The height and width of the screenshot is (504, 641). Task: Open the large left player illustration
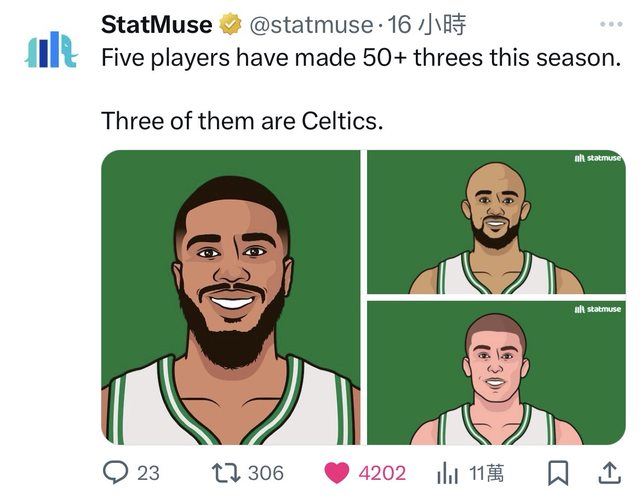230,297
